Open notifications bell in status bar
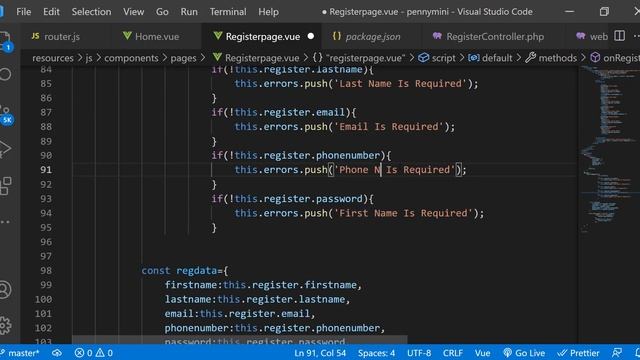Screen dimensions: 640x360 pos(637,353)
